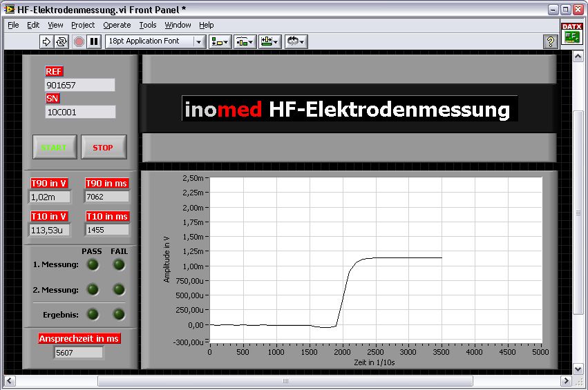Click the T90 in V value field

tap(49, 197)
